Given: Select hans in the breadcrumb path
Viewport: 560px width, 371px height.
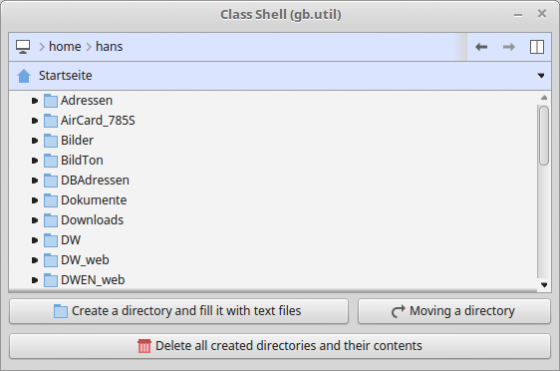Looking at the screenshot, I should coord(109,47).
